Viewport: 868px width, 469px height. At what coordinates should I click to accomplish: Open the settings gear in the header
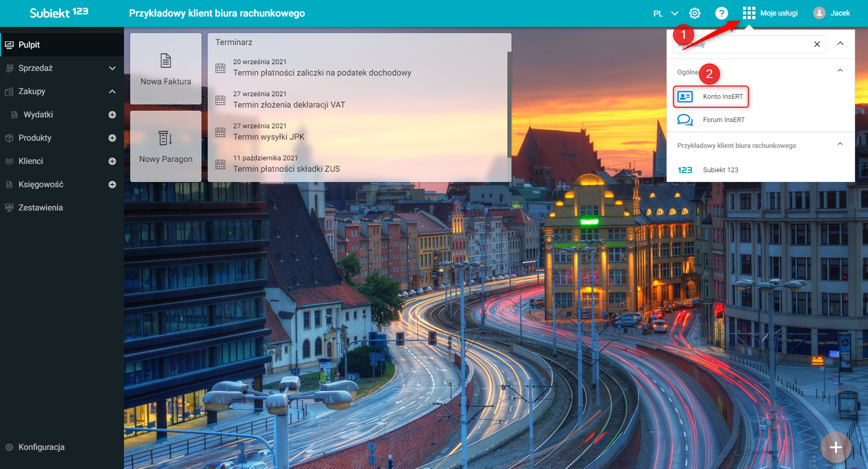[695, 13]
